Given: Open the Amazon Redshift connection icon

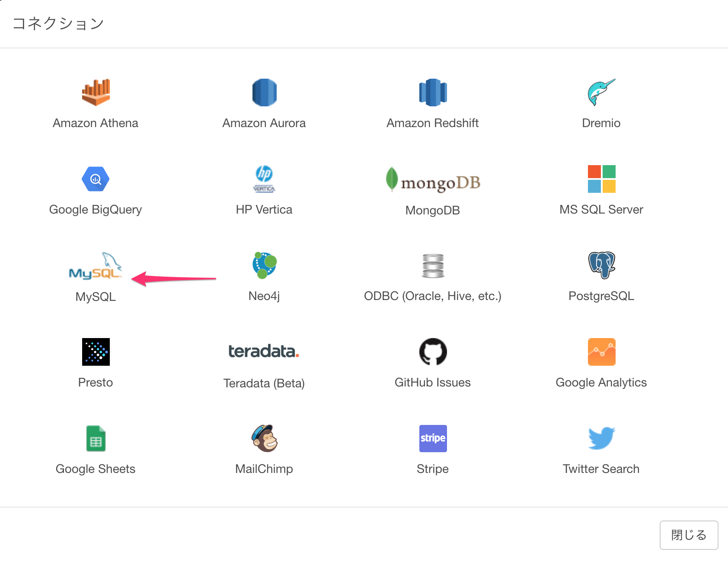Looking at the screenshot, I should tap(433, 92).
